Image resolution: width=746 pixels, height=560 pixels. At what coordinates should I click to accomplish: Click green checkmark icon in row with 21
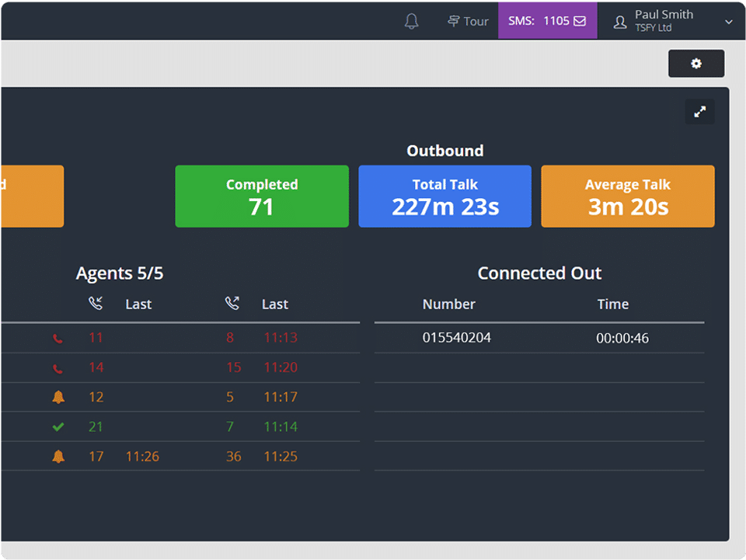tap(58, 427)
